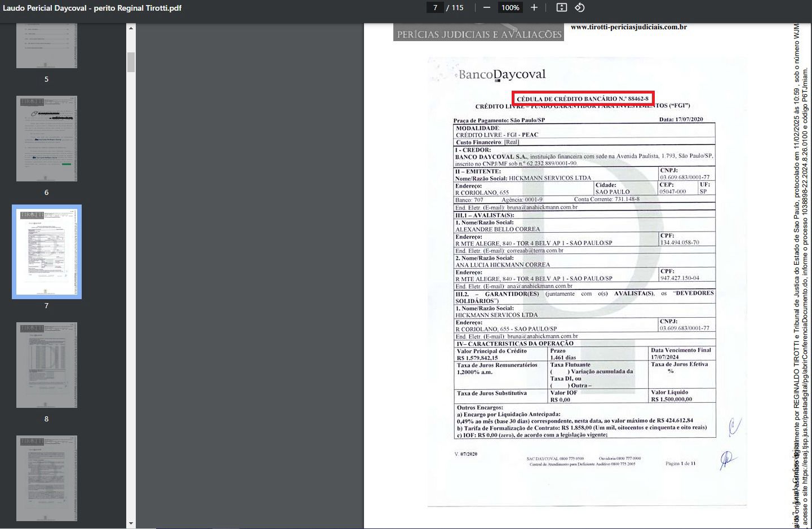Click '1.461 dias' Prazo value
812x529 pixels.
click(x=563, y=358)
